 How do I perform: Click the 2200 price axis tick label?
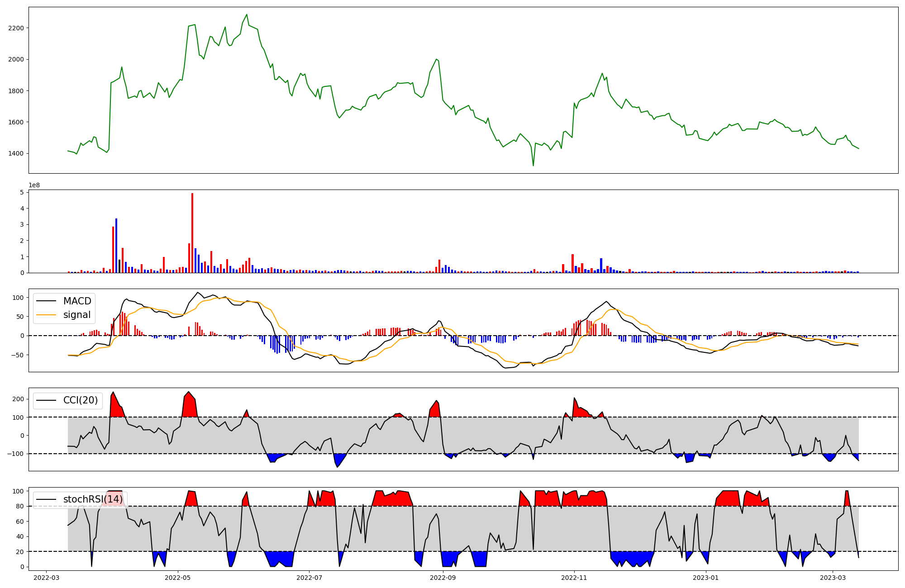point(16,28)
